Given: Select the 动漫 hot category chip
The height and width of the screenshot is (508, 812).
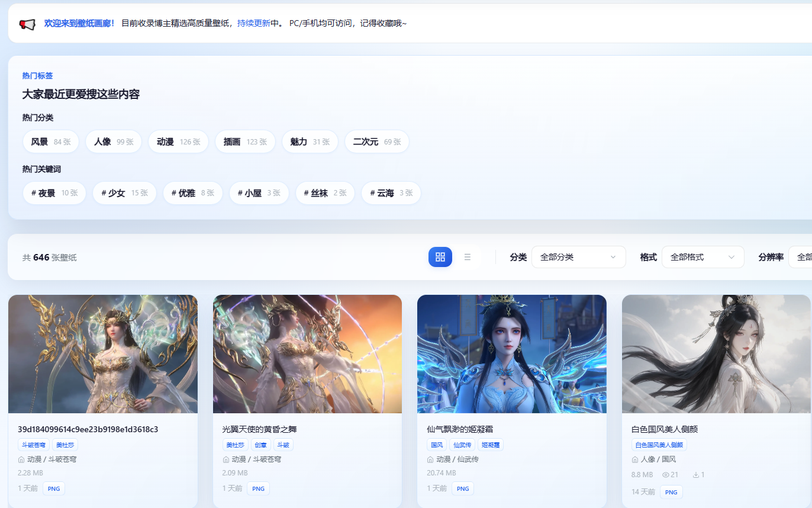Looking at the screenshot, I should pyautogui.click(x=178, y=142).
